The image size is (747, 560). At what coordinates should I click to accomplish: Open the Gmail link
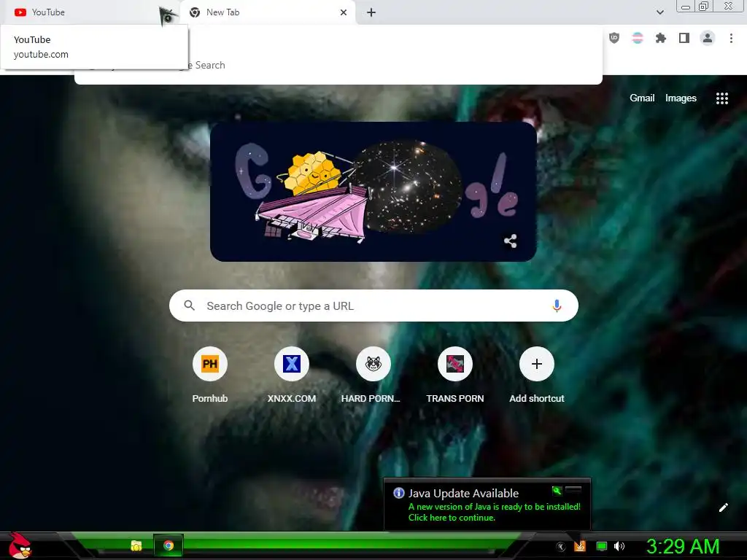point(642,98)
